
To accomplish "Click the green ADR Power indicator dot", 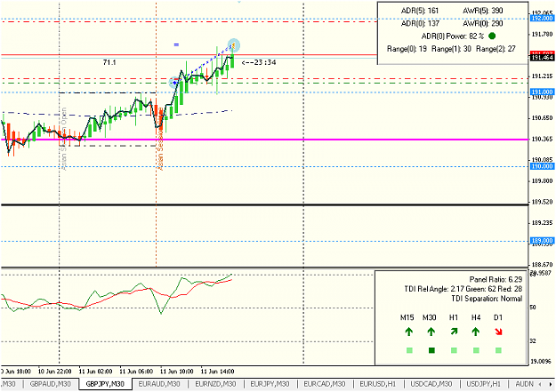I will (492, 36).
